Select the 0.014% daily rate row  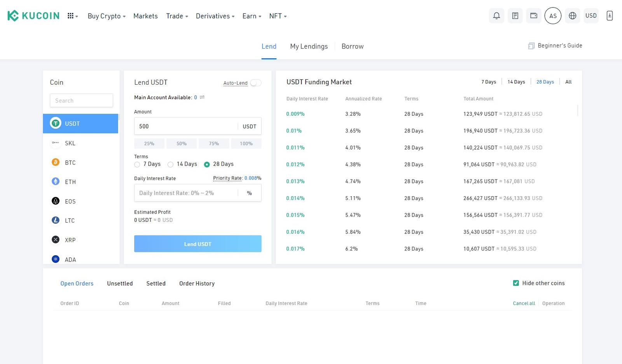(429, 198)
